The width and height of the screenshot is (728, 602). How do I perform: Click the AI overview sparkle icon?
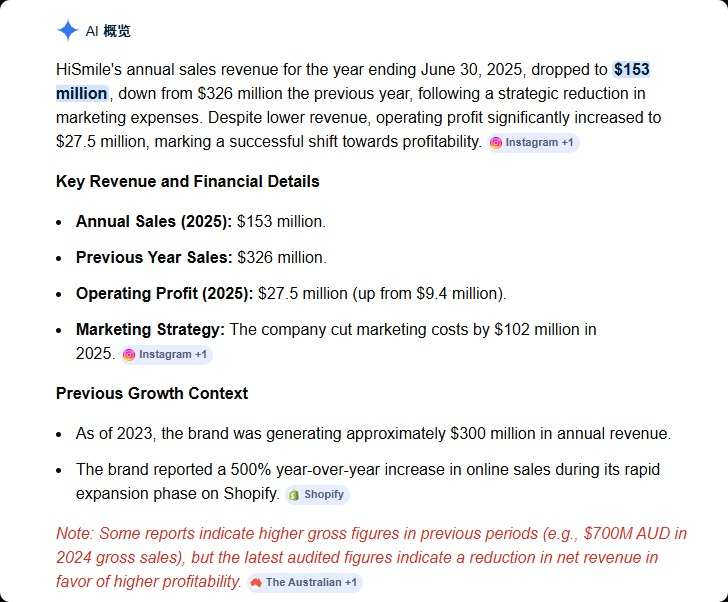(67, 30)
